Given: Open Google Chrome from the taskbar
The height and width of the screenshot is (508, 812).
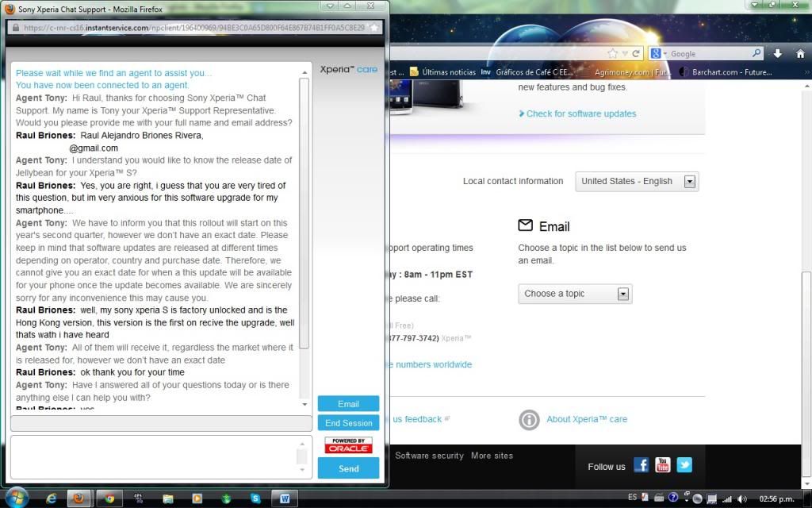Looking at the screenshot, I should (x=109, y=498).
